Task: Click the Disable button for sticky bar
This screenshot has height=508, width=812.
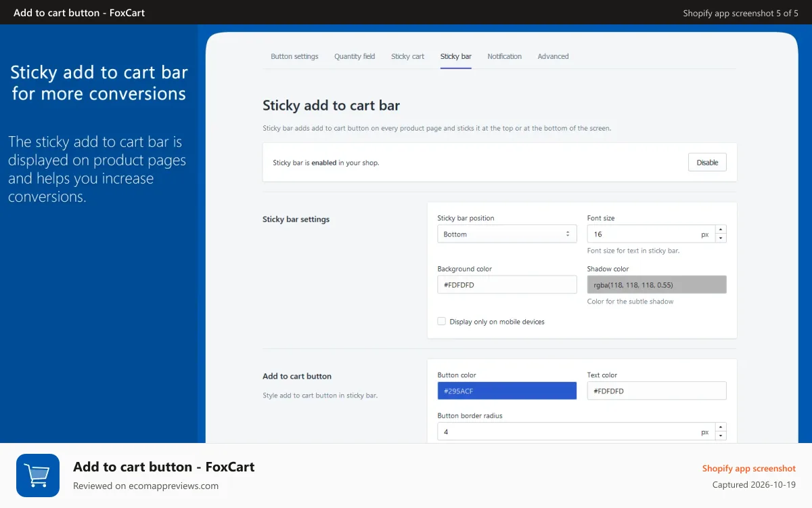Action: (x=707, y=163)
